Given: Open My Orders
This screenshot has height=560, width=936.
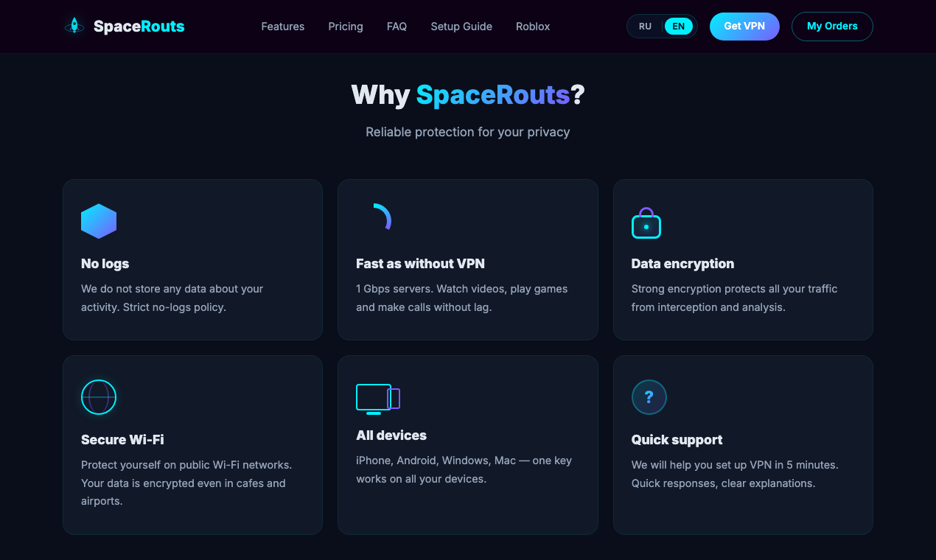Looking at the screenshot, I should point(832,26).
